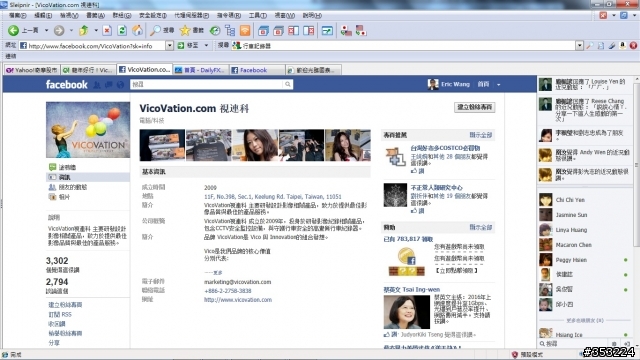Screen dimensions: 640x360
Task: Click the page document icon in search bar
Action: [600, 46]
